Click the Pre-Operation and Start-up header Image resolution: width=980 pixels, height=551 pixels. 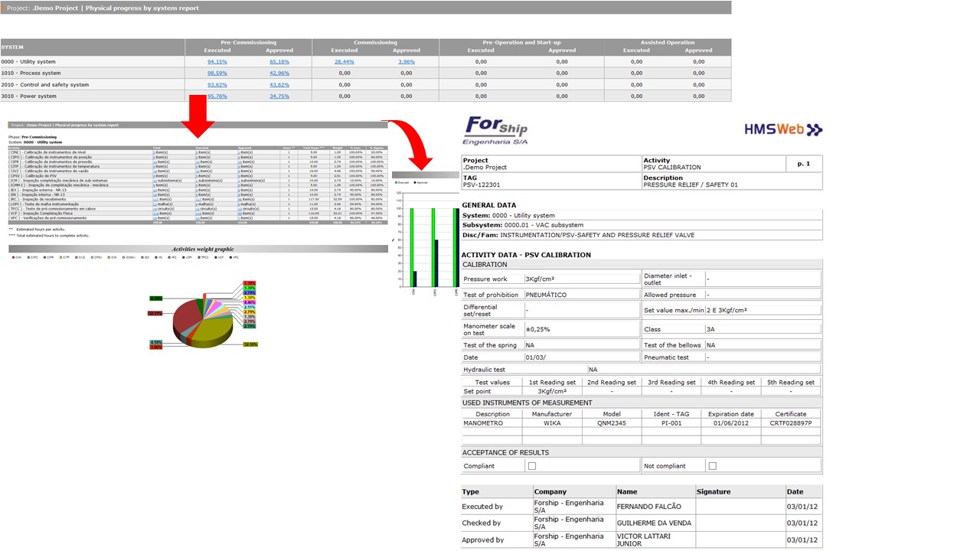tap(521, 42)
